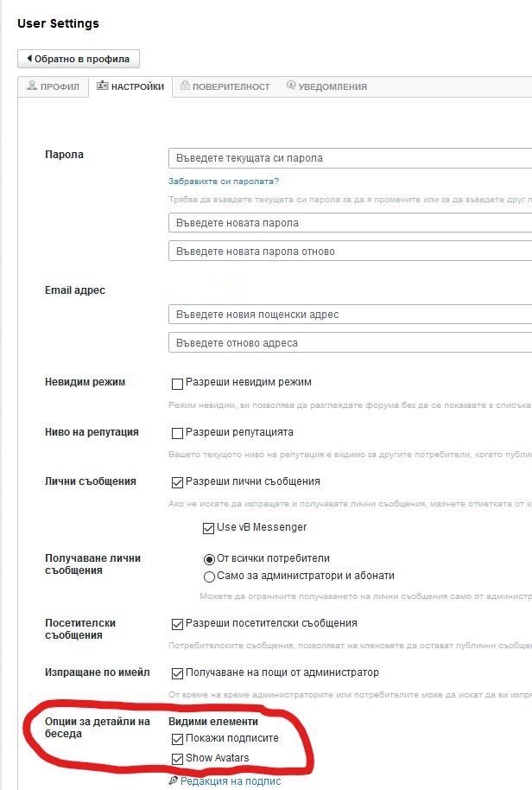Screen dimensions: 532x790
Task: Toggle the 'Разреши репутацията' checkbox
Action: 178,433
